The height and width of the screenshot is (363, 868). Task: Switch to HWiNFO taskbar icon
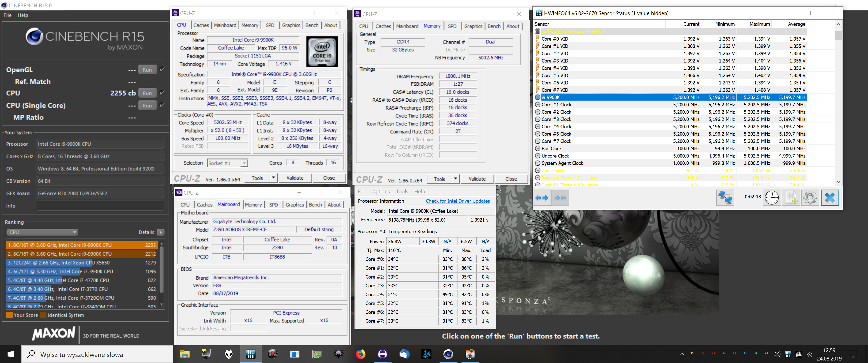tap(251, 354)
